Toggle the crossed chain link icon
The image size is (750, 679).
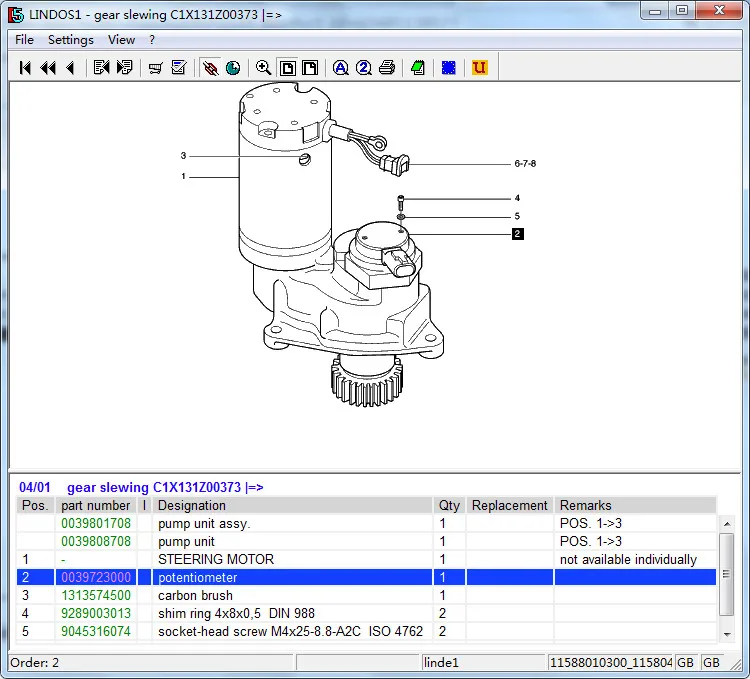click(210, 68)
